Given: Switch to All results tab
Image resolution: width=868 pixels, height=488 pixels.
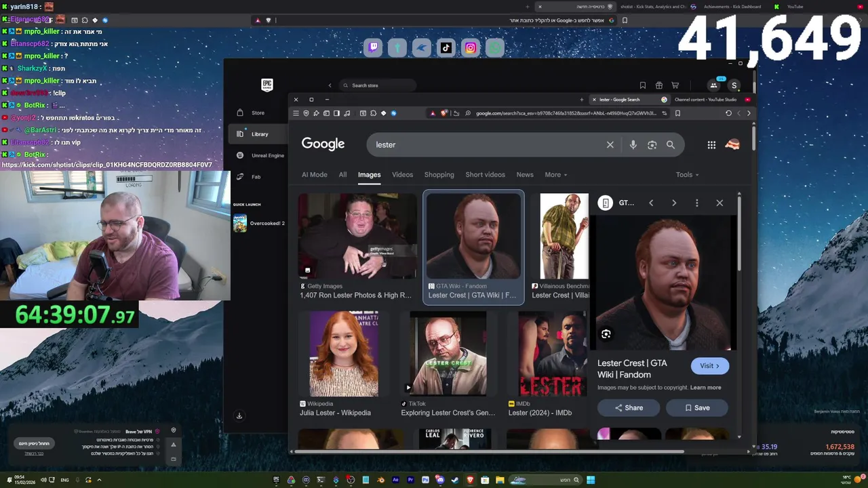Looking at the screenshot, I should pos(342,175).
